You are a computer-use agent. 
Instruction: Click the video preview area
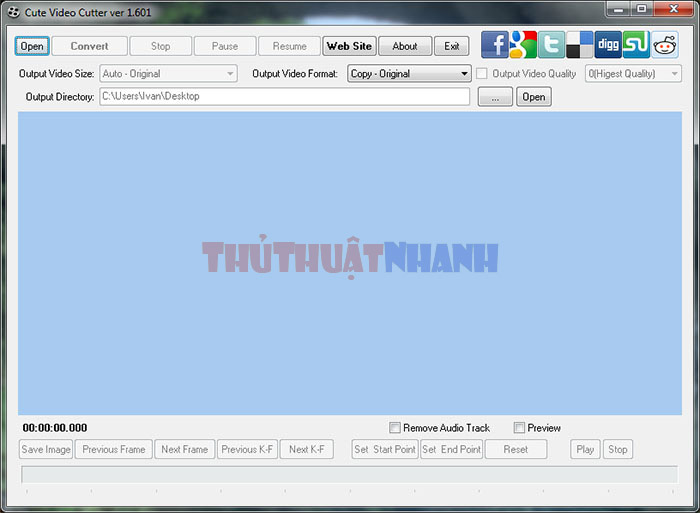click(350, 263)
